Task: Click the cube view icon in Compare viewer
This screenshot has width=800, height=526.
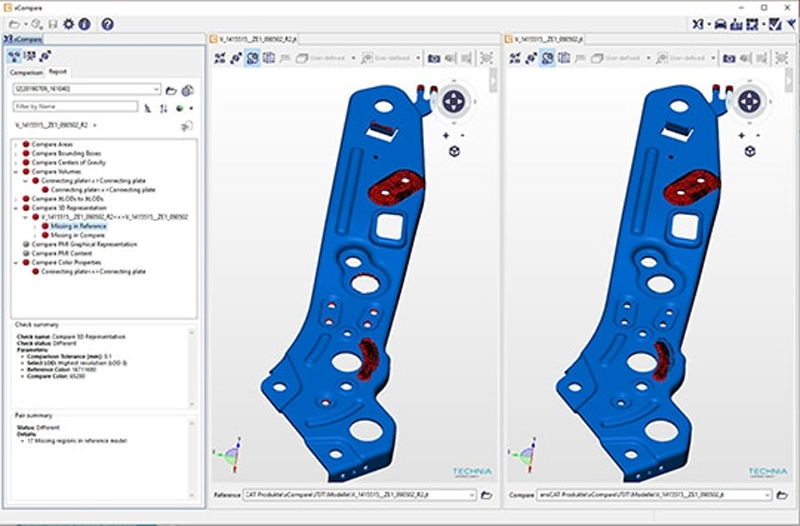Action: click(749, 151)
